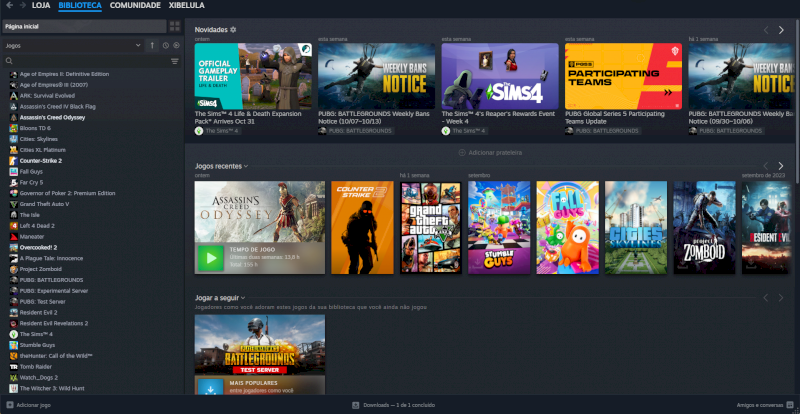Open advanced filter options icon
Image resolution: width=800 pixels, height=414 pixels.
175,61
